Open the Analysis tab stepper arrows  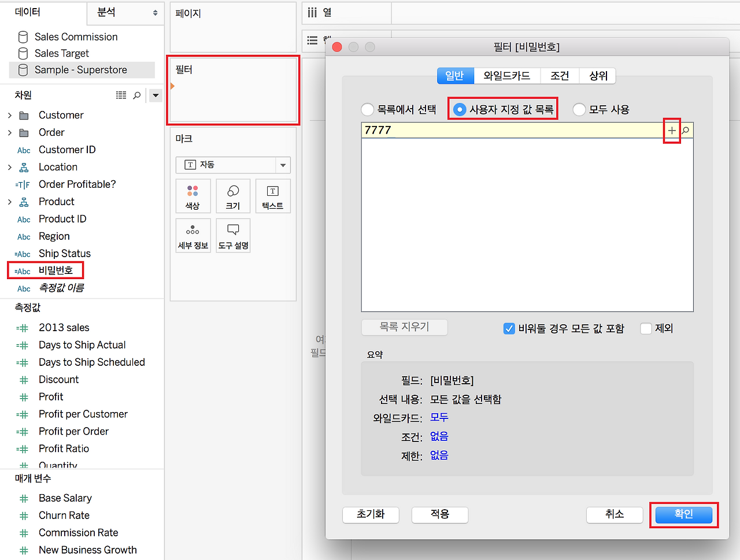coord(155,13)
